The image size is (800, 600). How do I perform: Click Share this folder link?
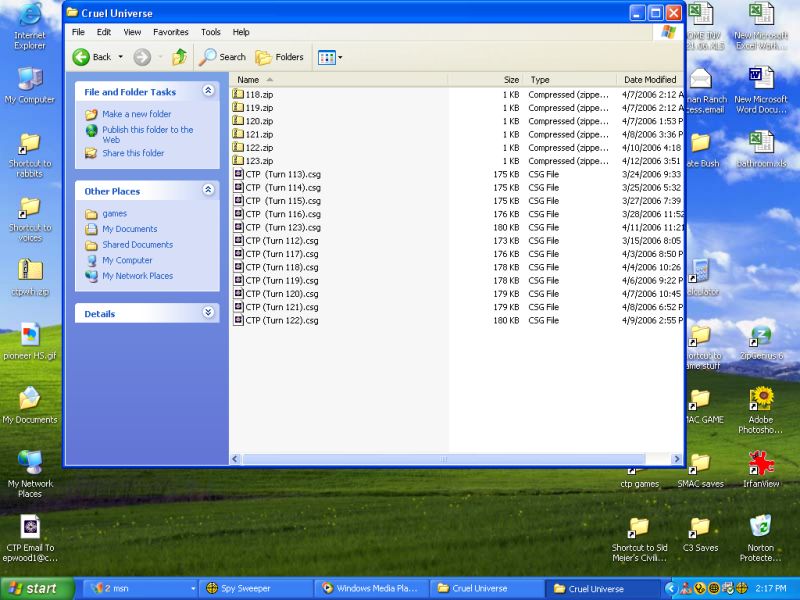(x=132, y=153)
